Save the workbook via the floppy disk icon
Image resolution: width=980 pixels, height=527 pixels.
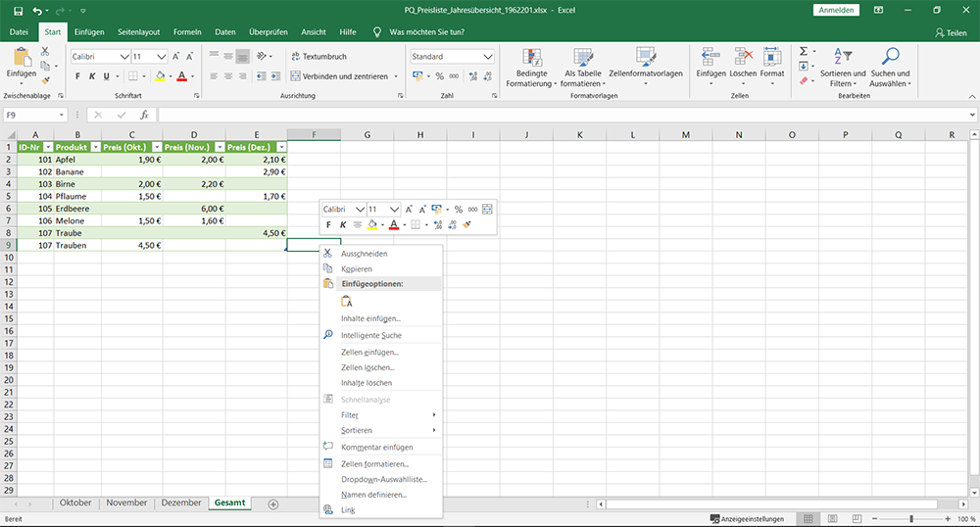(18, 11)
